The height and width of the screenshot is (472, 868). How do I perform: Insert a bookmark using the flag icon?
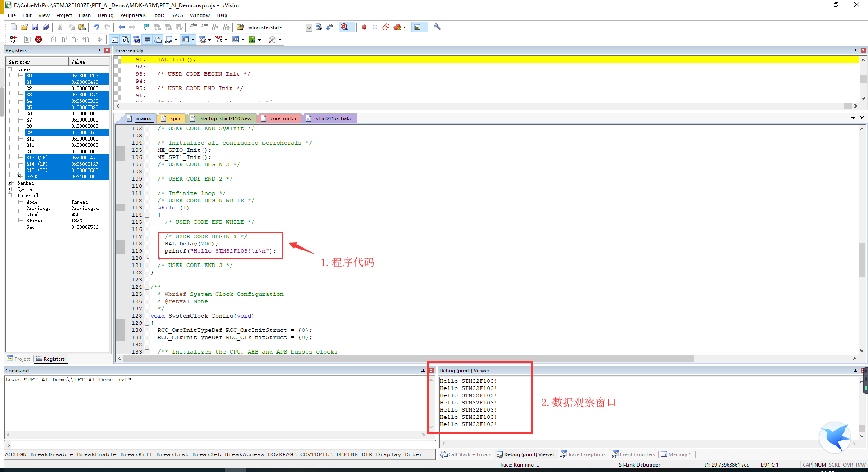(146, 27)
